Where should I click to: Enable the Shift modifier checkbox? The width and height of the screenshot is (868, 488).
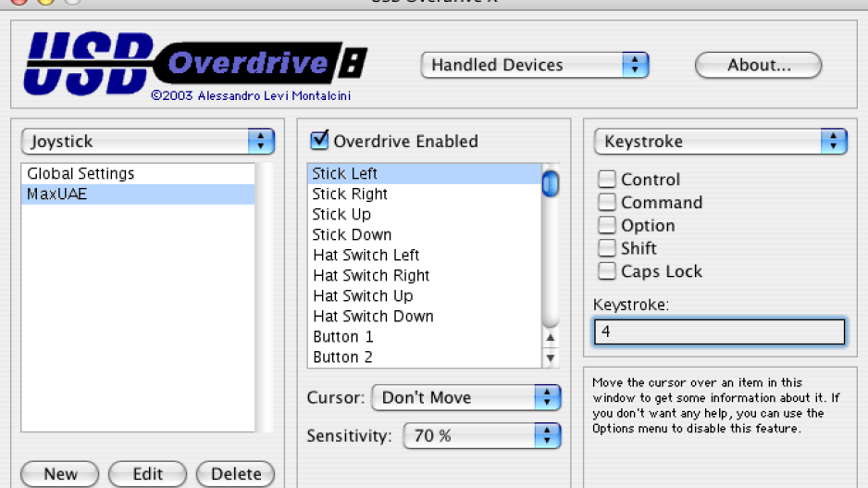pos(607,247)
